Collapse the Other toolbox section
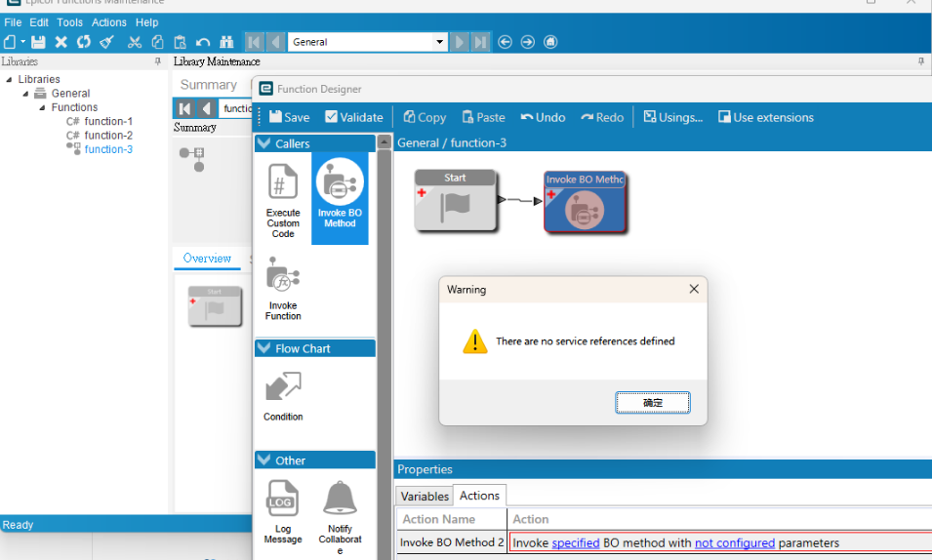Viewport: 932px width, 560px height. point(264,460)
